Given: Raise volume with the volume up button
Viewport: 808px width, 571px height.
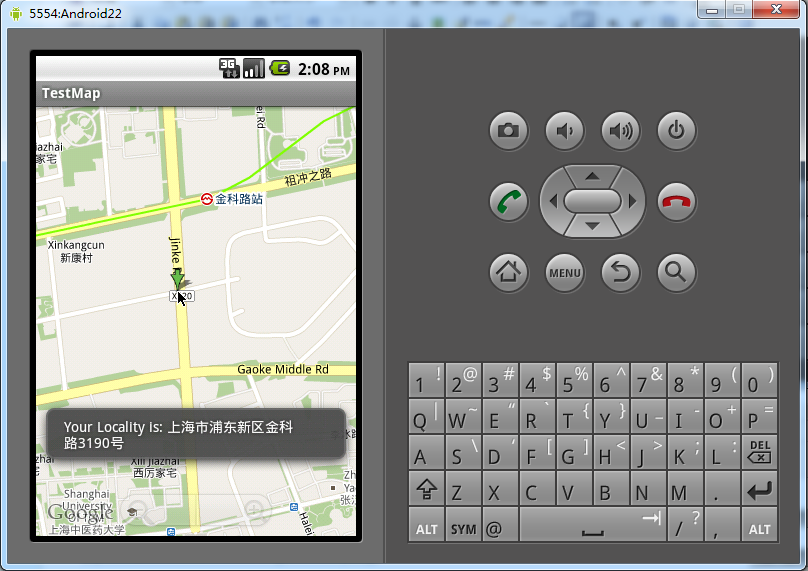Looking at the screenshot, I should pos(620,130).
